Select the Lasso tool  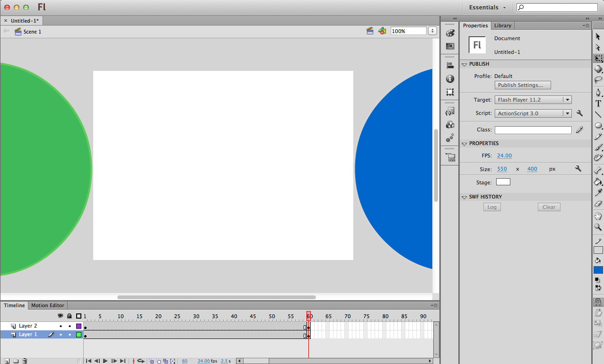tap(598, 80)
